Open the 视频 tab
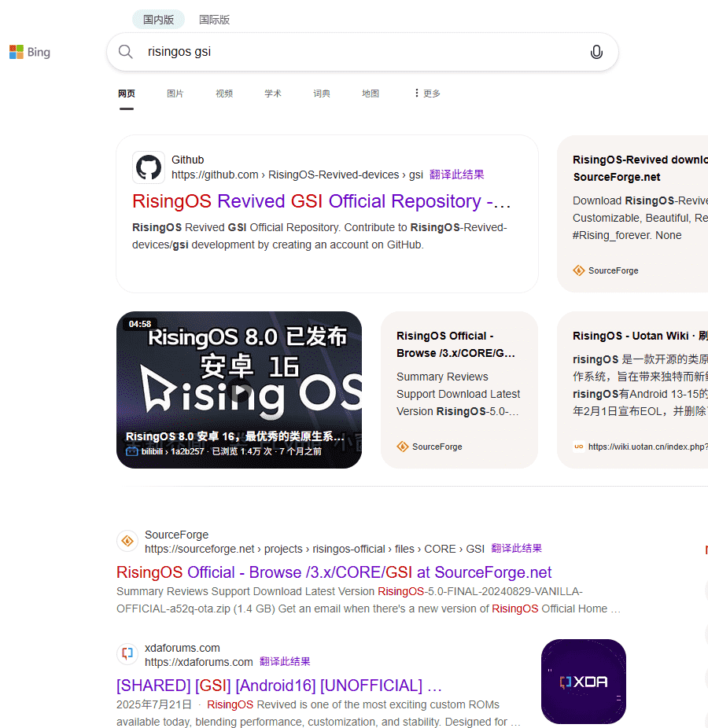 224,94
